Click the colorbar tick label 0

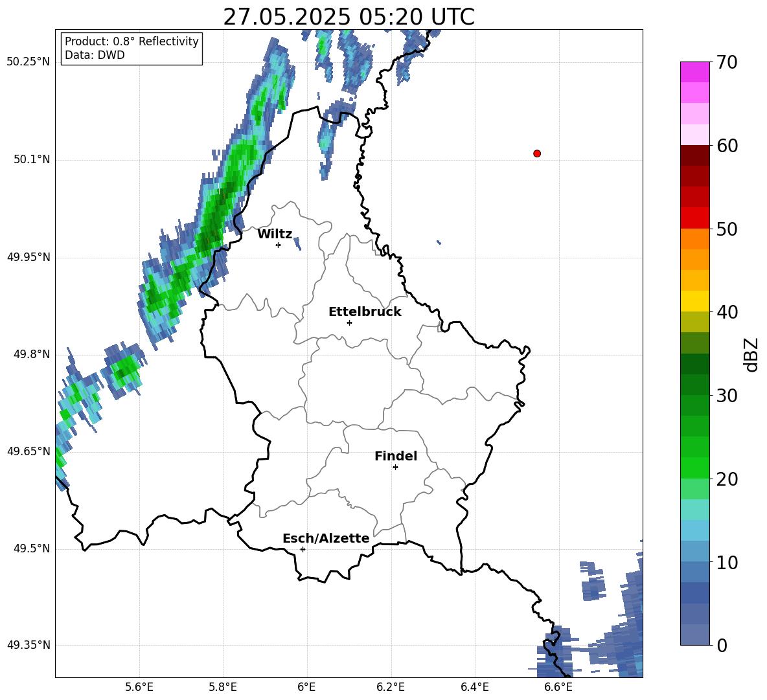point(722,646)
